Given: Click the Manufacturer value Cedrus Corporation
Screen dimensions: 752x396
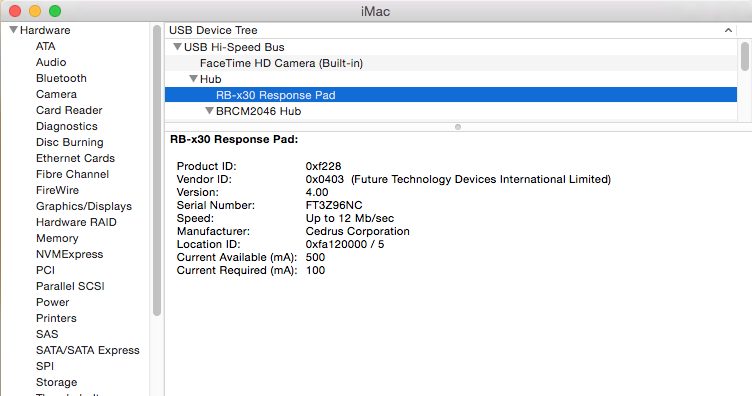Looking at the screenshot, I should click(x=357, y=231).
